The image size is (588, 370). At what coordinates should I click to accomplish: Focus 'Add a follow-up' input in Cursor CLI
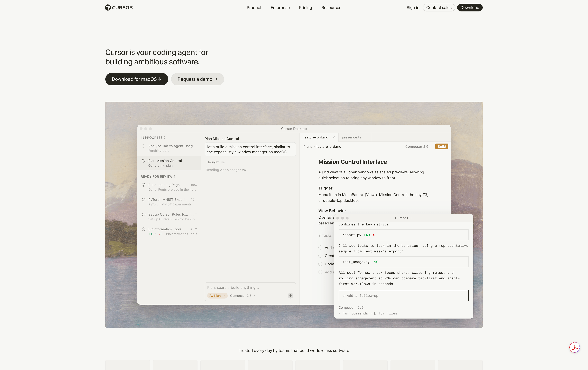pos(403,296)
